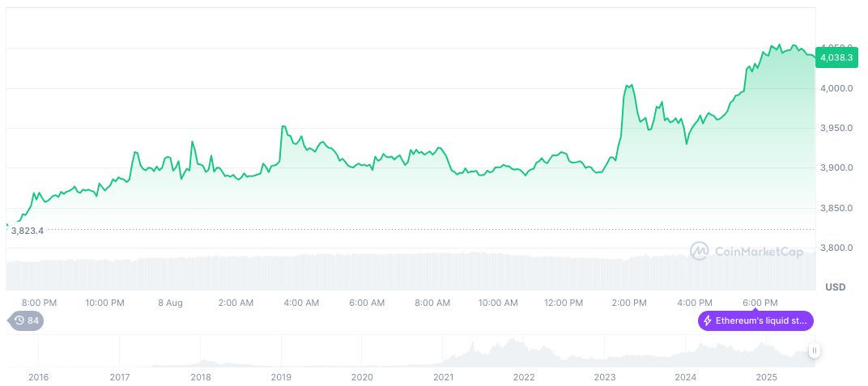This screenshot has height=386, width=868.
Task: Click the 3,823.4 opening price label
Action: tap(28, 231)
